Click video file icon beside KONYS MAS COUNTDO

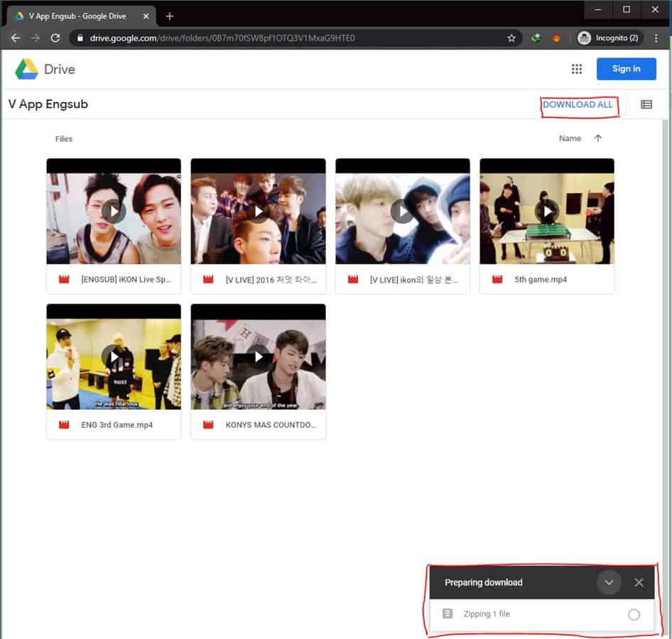pyautogui.click(x=208, y=425)
